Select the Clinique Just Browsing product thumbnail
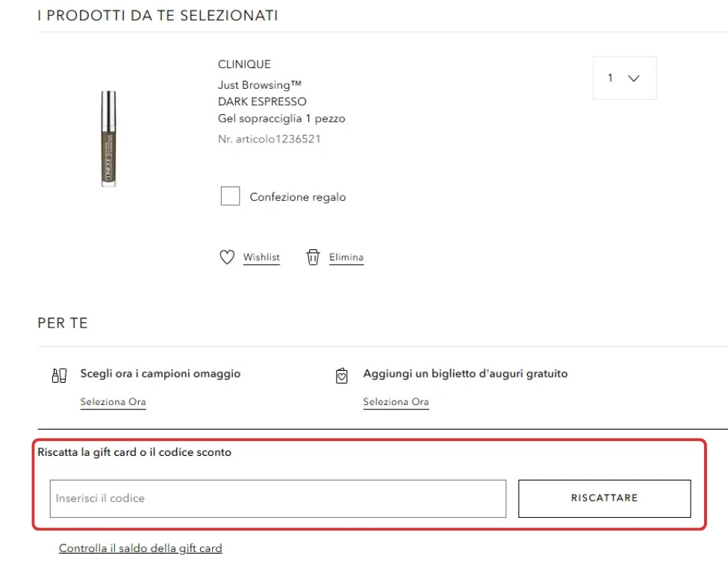 [x=108, y=138]
